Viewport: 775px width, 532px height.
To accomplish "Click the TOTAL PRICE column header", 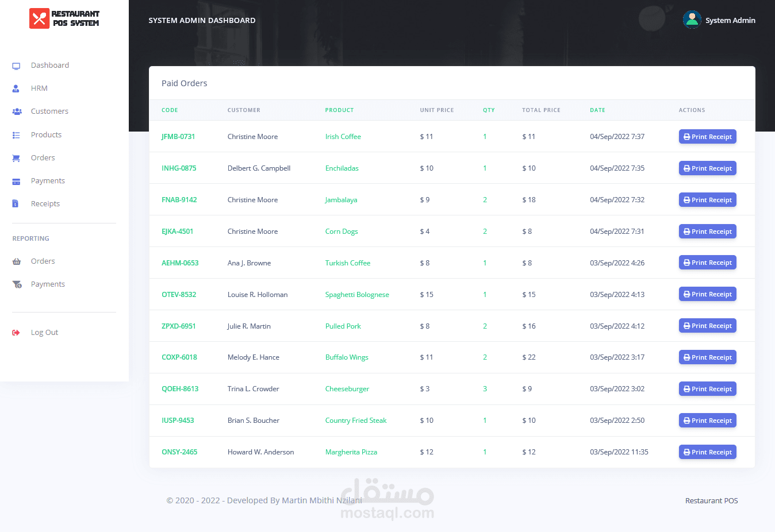I will pos(541,110).
